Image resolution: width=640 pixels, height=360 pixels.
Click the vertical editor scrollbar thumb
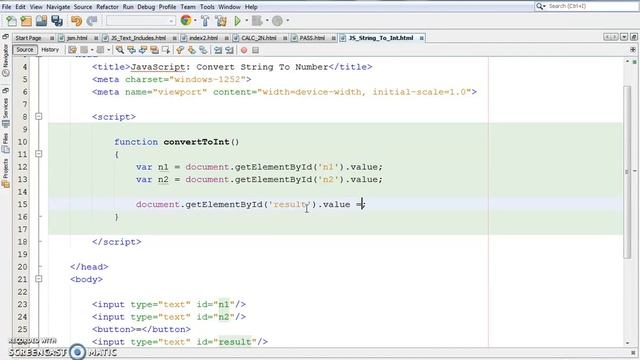pos(627,171)
